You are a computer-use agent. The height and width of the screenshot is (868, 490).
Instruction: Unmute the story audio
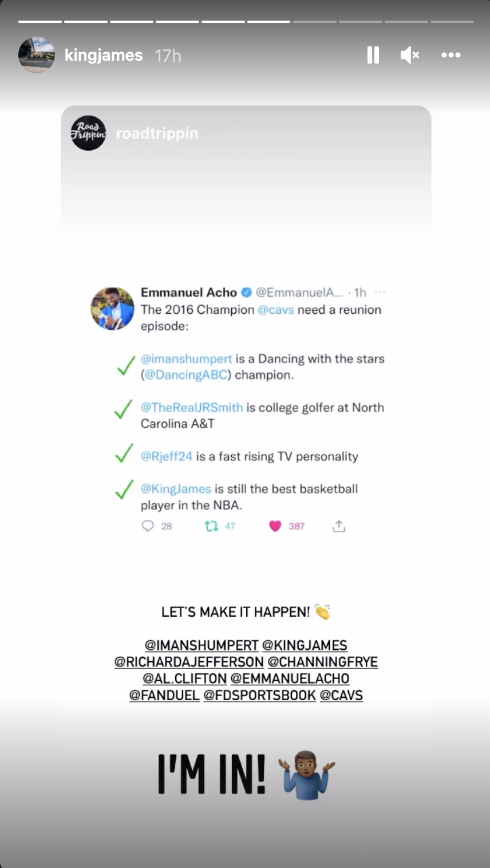click(x=410, y=55)
